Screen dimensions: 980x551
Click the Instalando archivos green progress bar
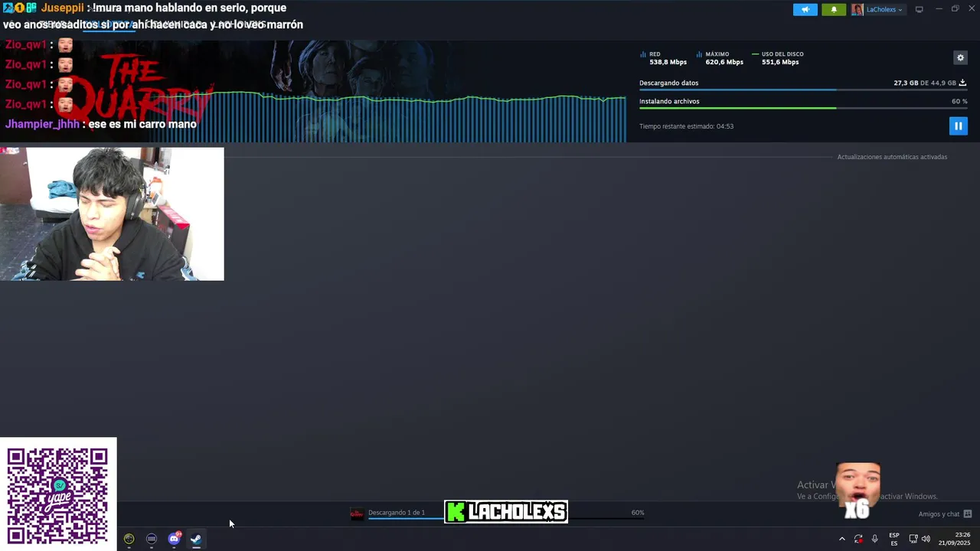click(803, 108)
